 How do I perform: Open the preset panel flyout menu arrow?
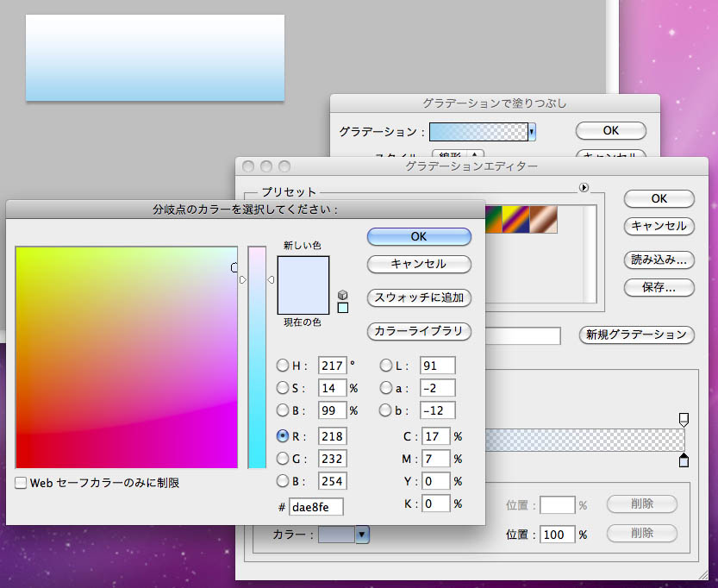point(585,186)
